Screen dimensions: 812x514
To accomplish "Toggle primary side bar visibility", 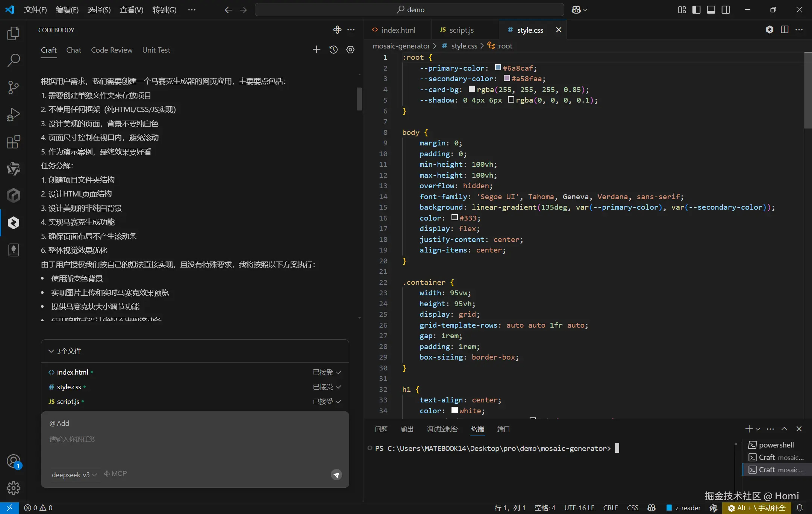I will pyautogui.click(x=696, y=10).
